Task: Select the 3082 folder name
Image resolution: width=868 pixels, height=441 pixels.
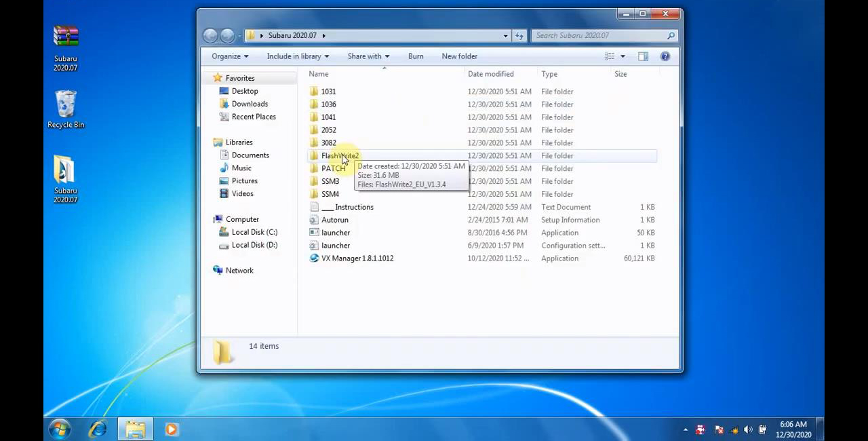Action: point(328,143)
